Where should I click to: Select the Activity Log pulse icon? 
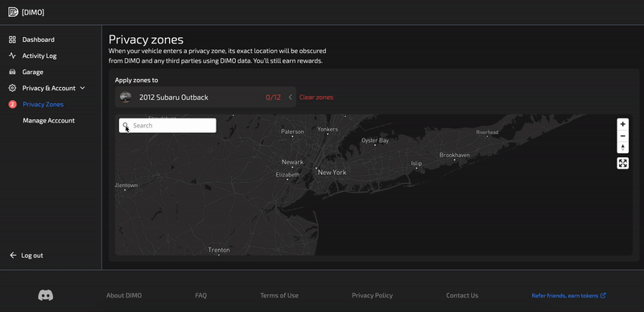coord(12,56)
